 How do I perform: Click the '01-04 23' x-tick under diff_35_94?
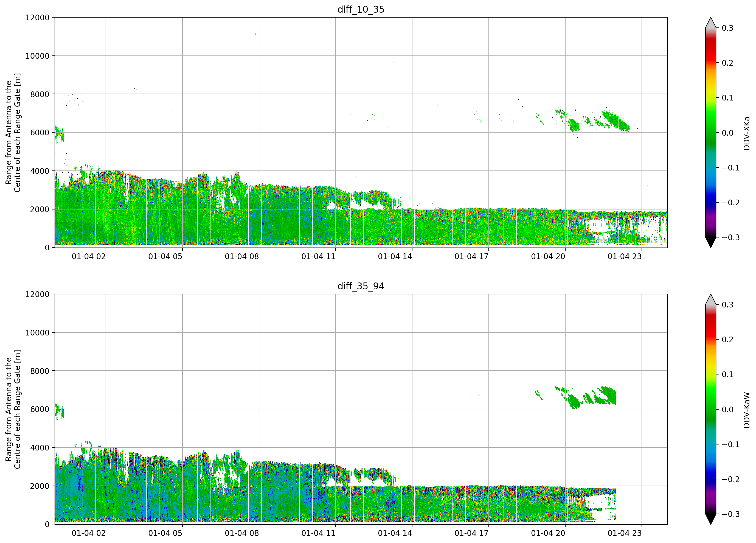click(x=625, y=533)
